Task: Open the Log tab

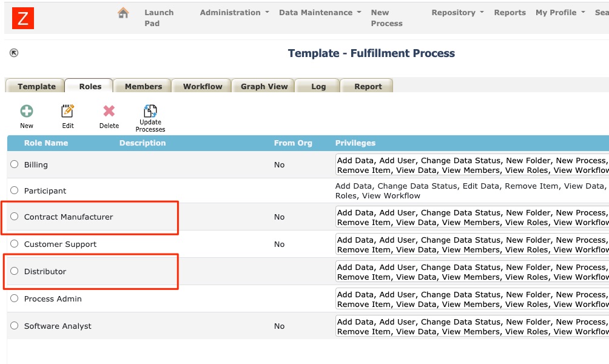Action: coord(317,86)
